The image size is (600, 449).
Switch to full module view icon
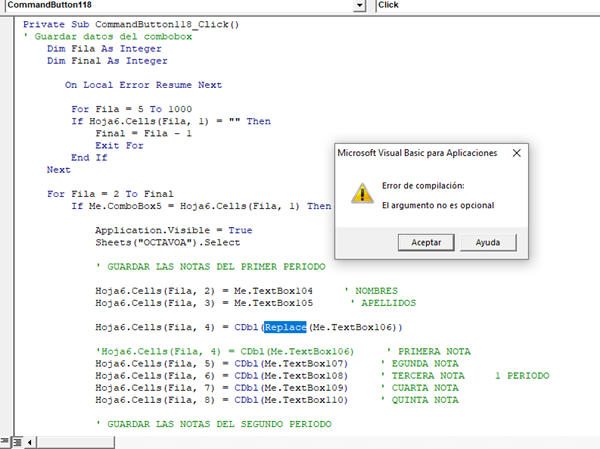tap(17, 442)
